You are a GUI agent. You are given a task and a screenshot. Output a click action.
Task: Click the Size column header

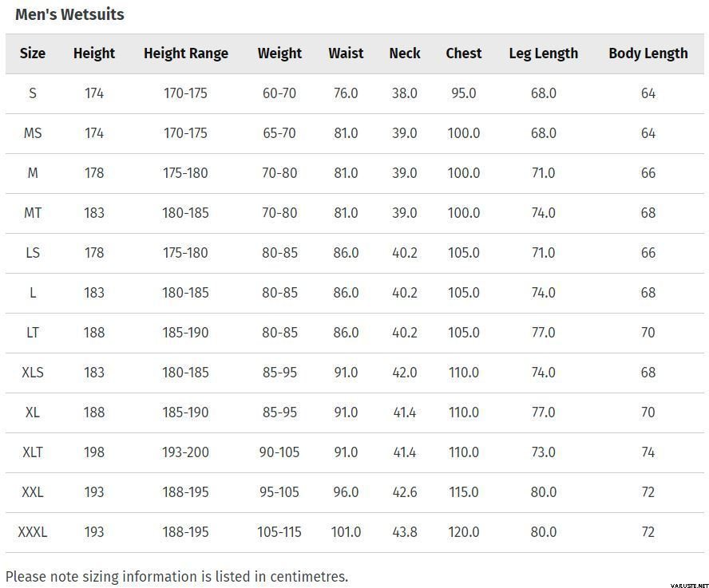click(33, 53)
